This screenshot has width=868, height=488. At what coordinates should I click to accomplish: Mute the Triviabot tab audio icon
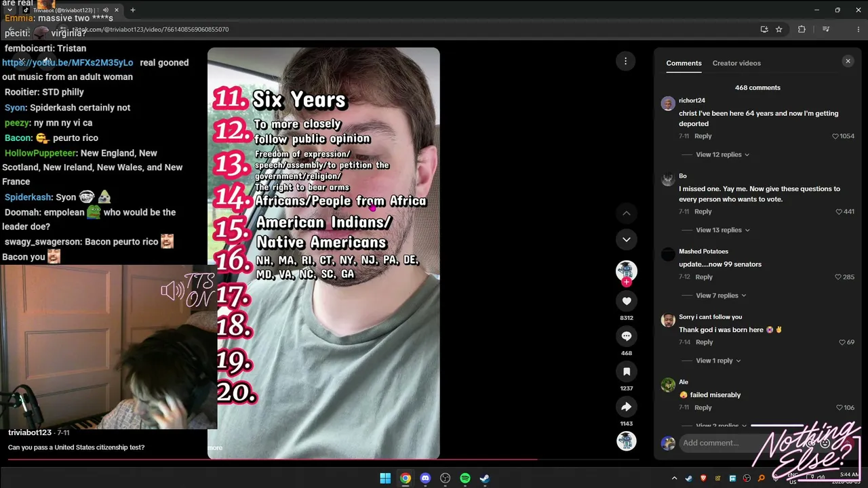tap(105, 10)
